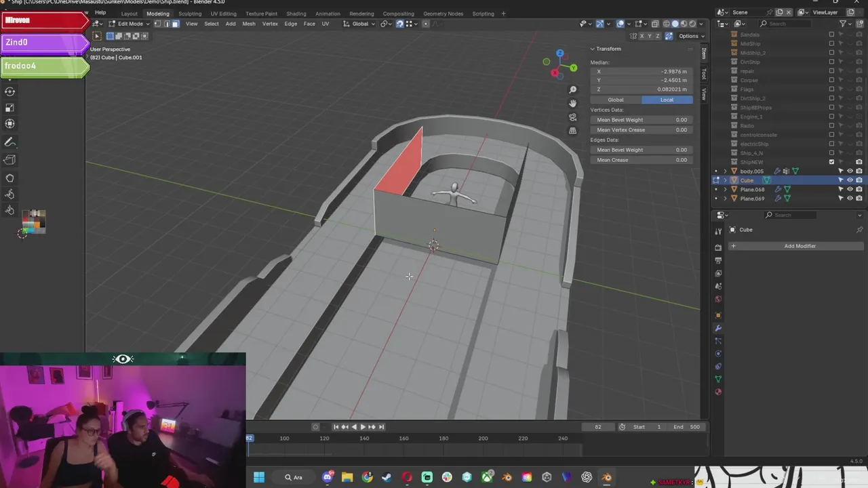Hide Plane.068 with its eye icon

coord(850,190)
